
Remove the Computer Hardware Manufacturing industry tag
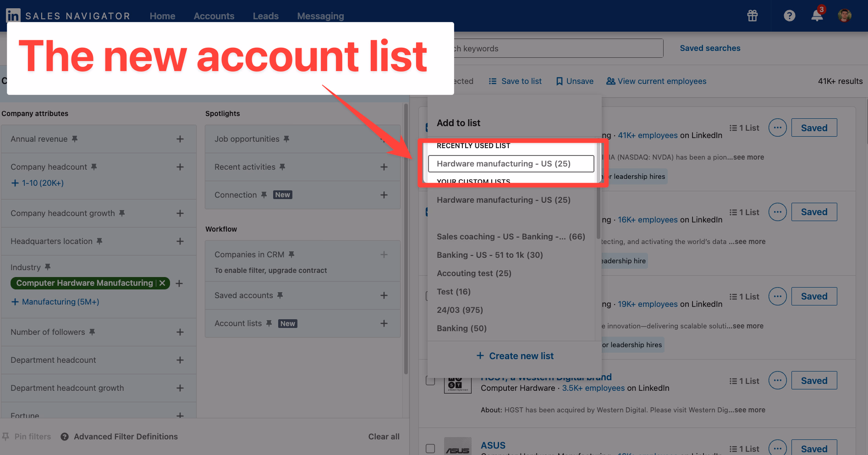(x=162, y=283)
